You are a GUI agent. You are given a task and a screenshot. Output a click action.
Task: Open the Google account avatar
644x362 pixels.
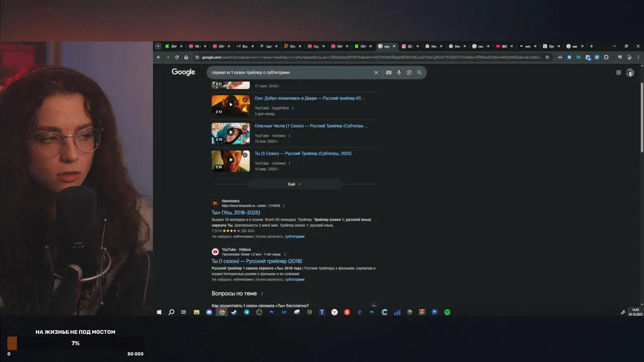coord(630,72)
